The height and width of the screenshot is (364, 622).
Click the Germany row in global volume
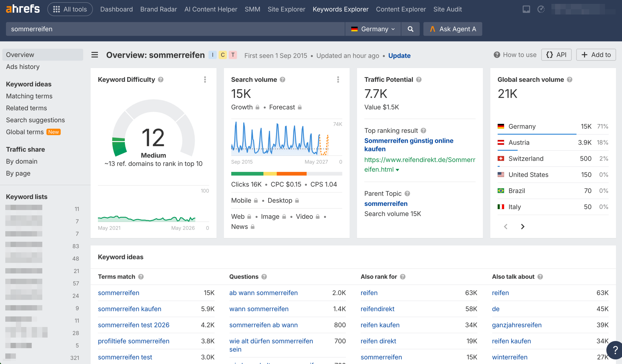point(553,127)
